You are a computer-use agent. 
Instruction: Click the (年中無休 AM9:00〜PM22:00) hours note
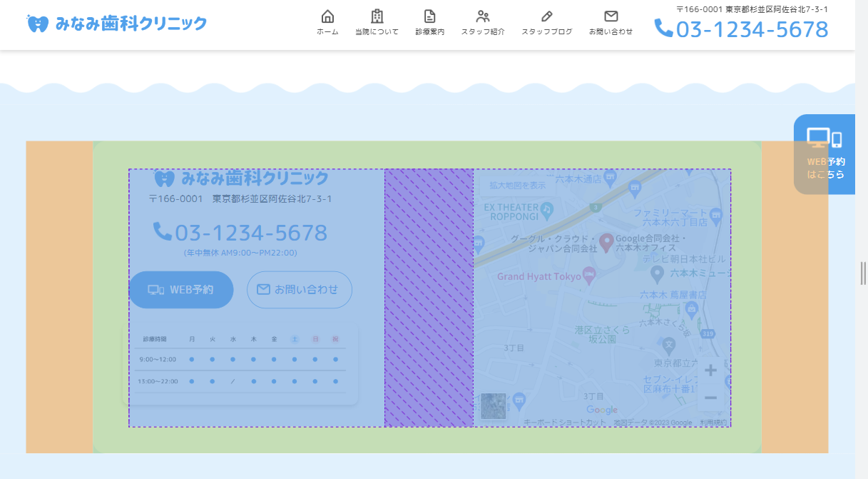pos(240,253)
